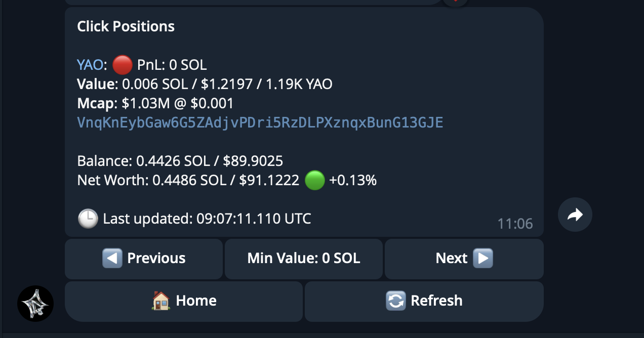Open the YAO token link
Image resolution: width=644 pixels, height=338 pixels.
coord(90,65)
